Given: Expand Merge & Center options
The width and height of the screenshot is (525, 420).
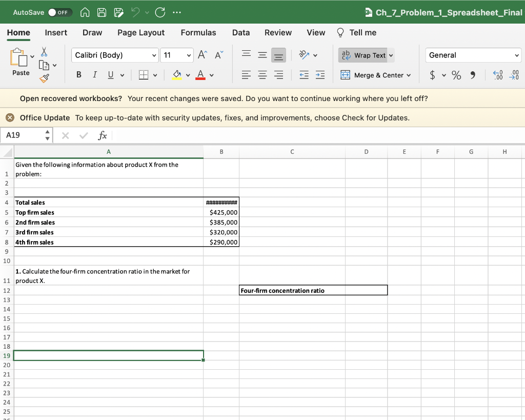Looking at the screenshot, I should click(409, 75).
